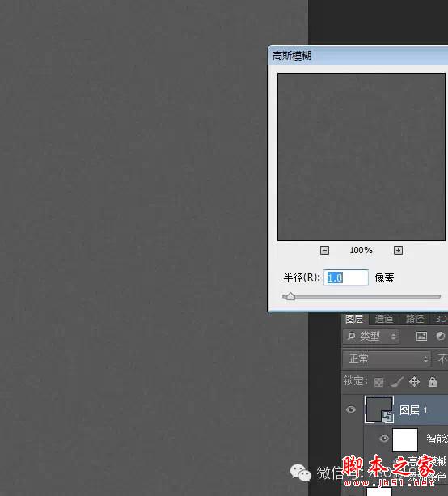Open the 正常 blend mode dropdown
The image size is (448, 496).
point(387,358)
